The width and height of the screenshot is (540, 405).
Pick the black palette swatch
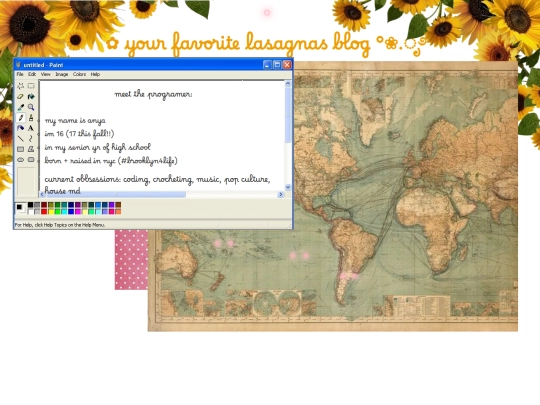(x=30, y=205)
